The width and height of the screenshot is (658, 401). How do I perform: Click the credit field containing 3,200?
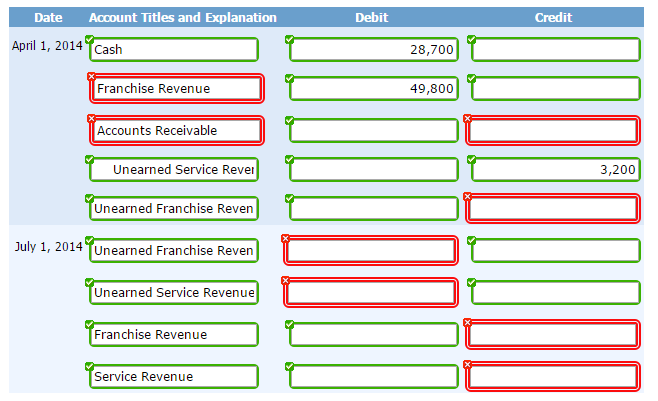point(556,169)
